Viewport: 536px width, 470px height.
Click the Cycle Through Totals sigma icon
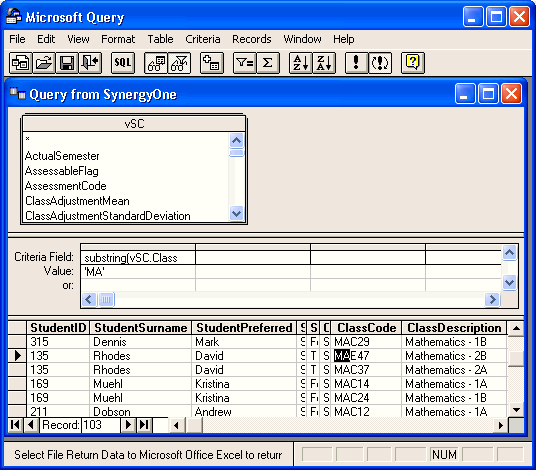coord(268,63)
